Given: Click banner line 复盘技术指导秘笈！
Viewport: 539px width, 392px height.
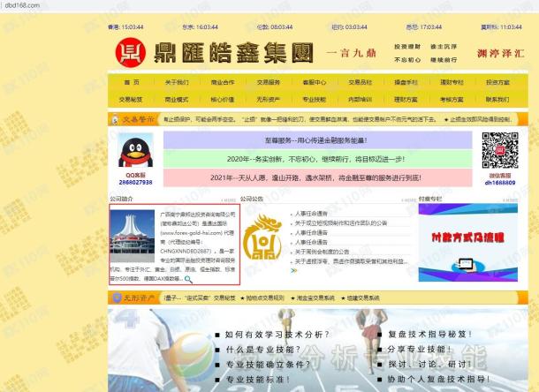Looking at the screenshot, I should click(430, 334).
